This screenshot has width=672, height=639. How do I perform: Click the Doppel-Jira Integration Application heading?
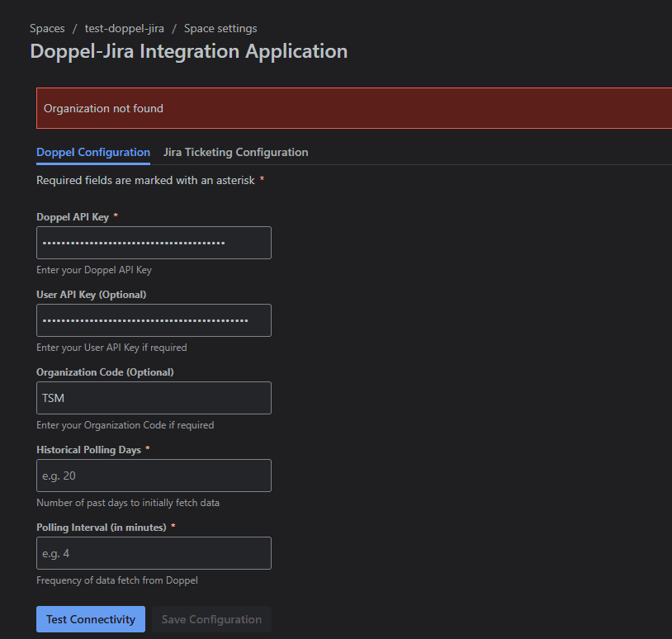(188, 50)
